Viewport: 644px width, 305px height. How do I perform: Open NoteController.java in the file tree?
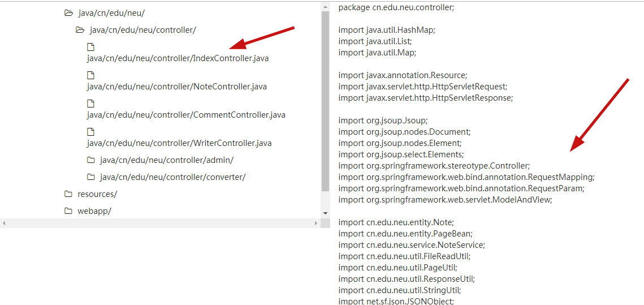pyautogui.click(x=177, y=87)
